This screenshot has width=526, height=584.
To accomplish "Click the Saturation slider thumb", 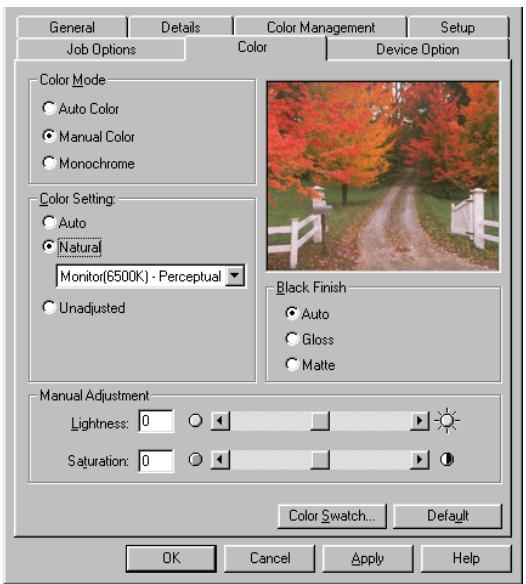I will pyautogui.click(x=320, y=460).
